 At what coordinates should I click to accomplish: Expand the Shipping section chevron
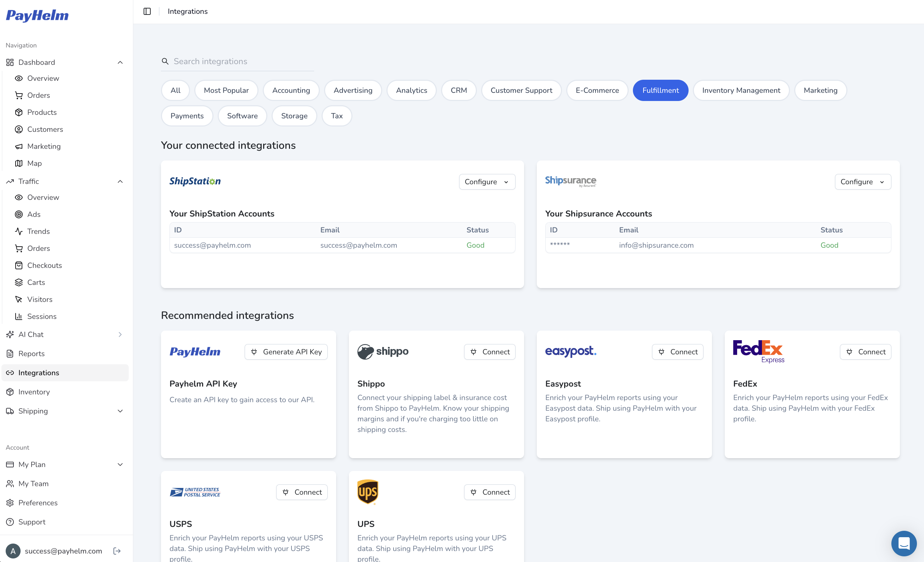[120, 411]
